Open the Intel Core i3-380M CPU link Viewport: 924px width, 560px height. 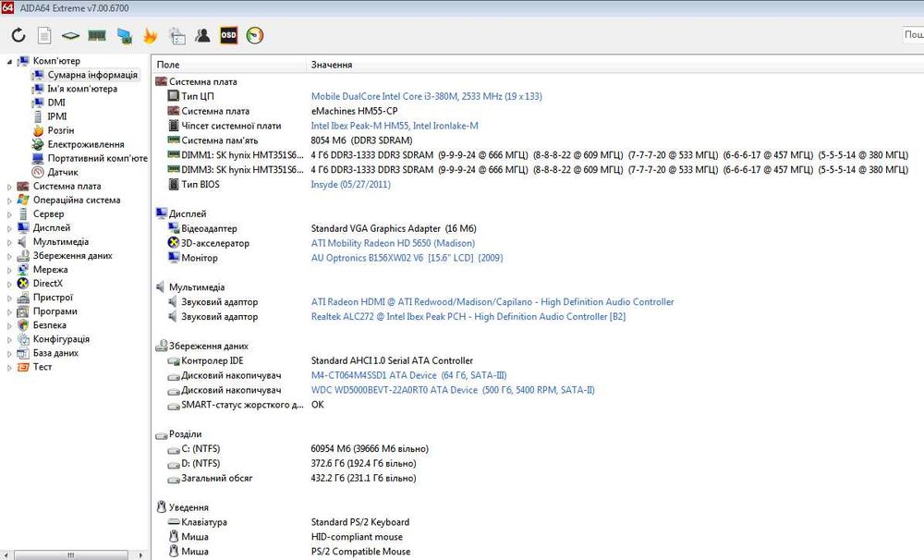(426, 96)
